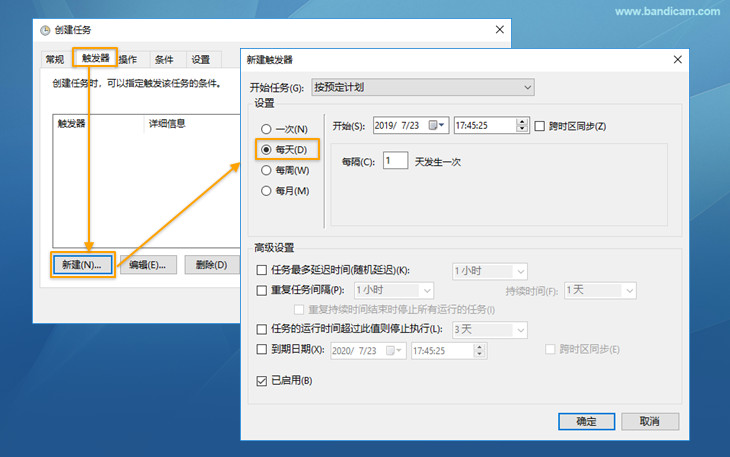Select the 一次(N) one-time radio button
Screen dimensions: 730x457
coord(266,129)
